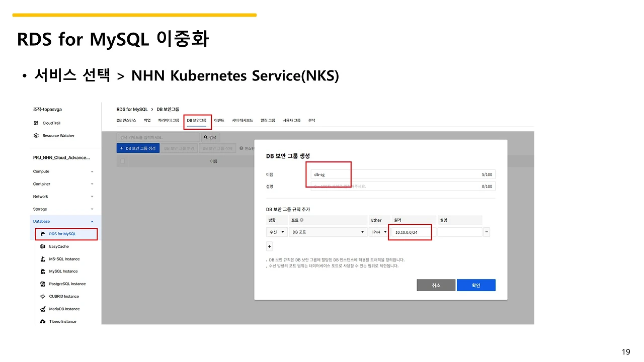Switch to the 이벤트 tab

coord(219,121)
